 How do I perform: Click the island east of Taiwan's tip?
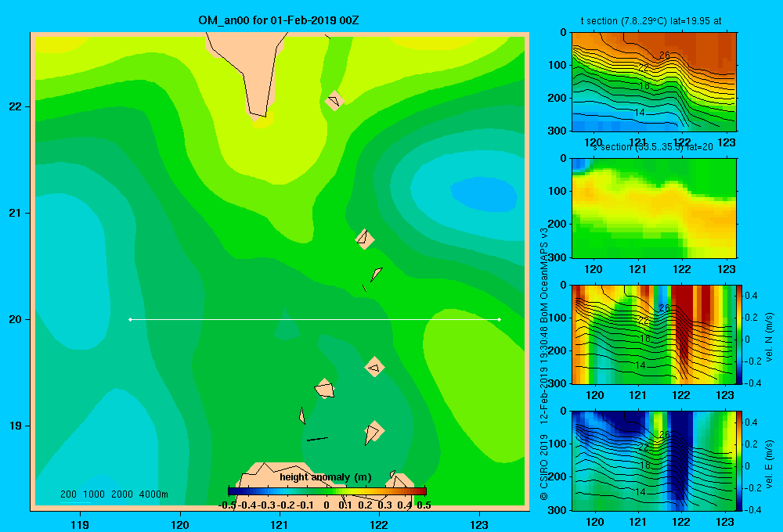coord(334,100)
